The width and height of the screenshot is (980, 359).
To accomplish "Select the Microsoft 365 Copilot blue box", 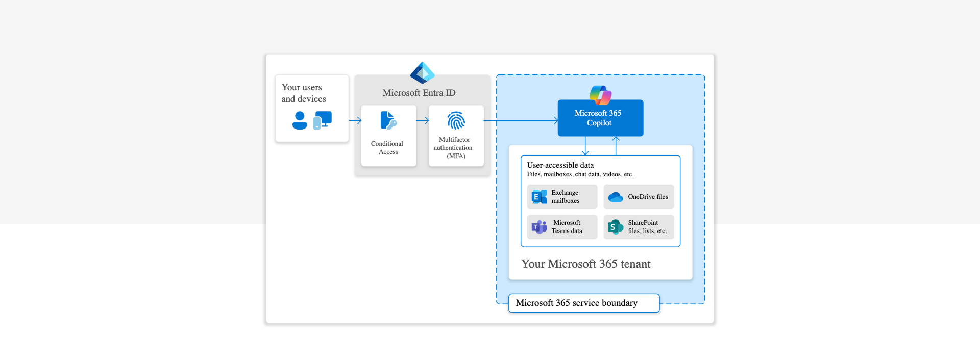I will pos(600,118).
